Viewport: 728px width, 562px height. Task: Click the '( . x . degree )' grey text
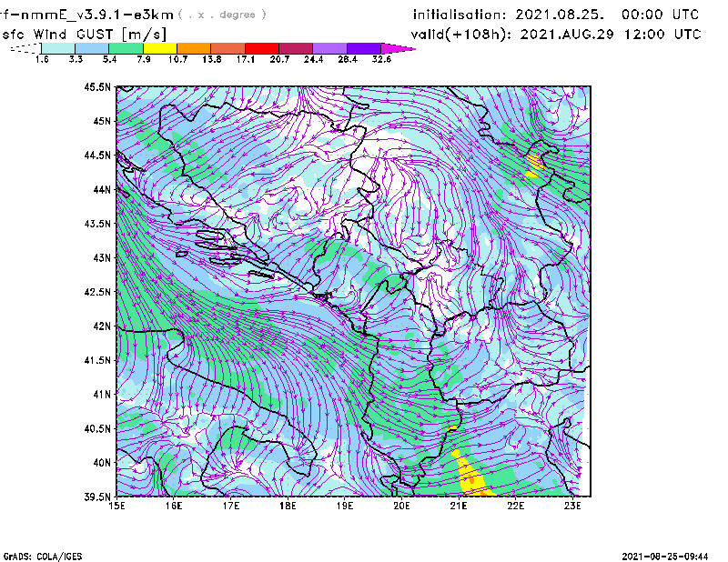tap(222, 15)
